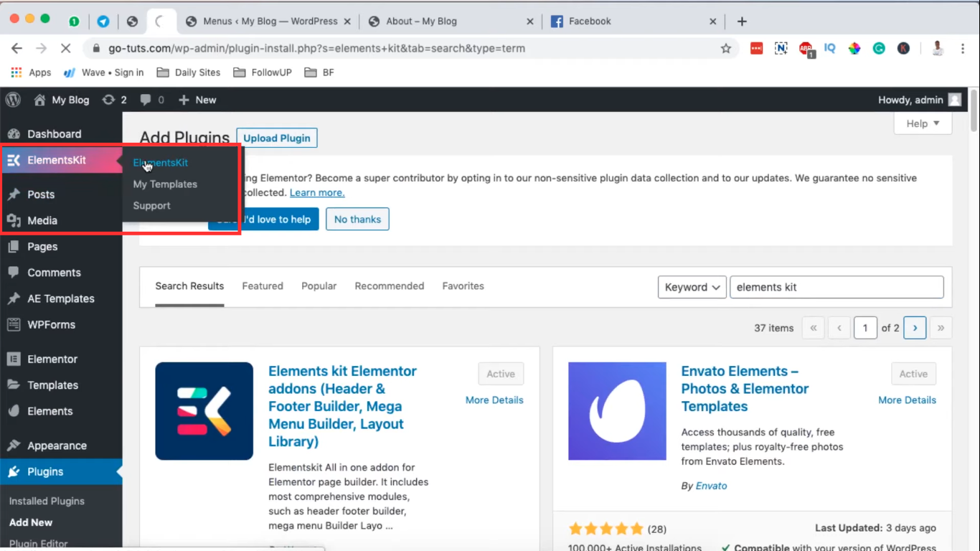Open the Envato Elements plugin title link
Image resolution: width=980 pixels, height=551 pixels.
pos(745,389)
